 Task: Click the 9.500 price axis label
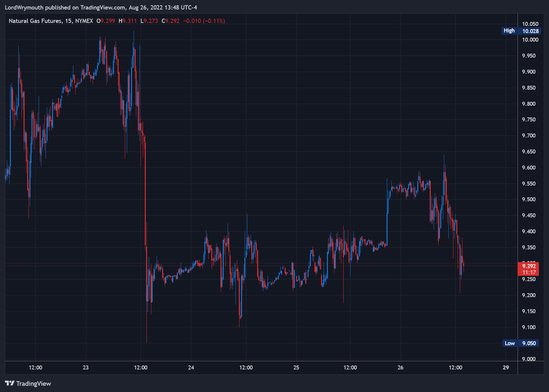click(x=529, y=200)
